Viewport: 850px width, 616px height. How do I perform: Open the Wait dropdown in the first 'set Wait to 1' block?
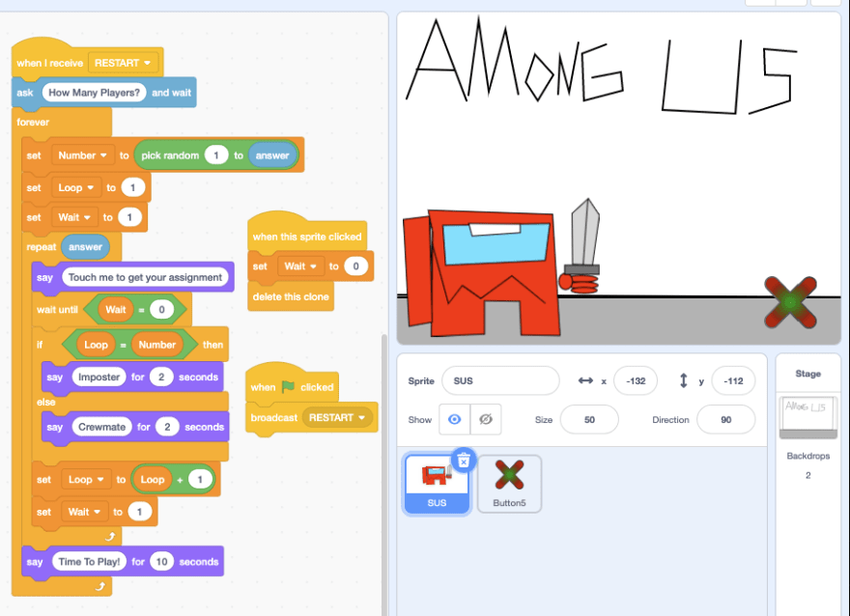pyautogui.click(x=74, y=217)
